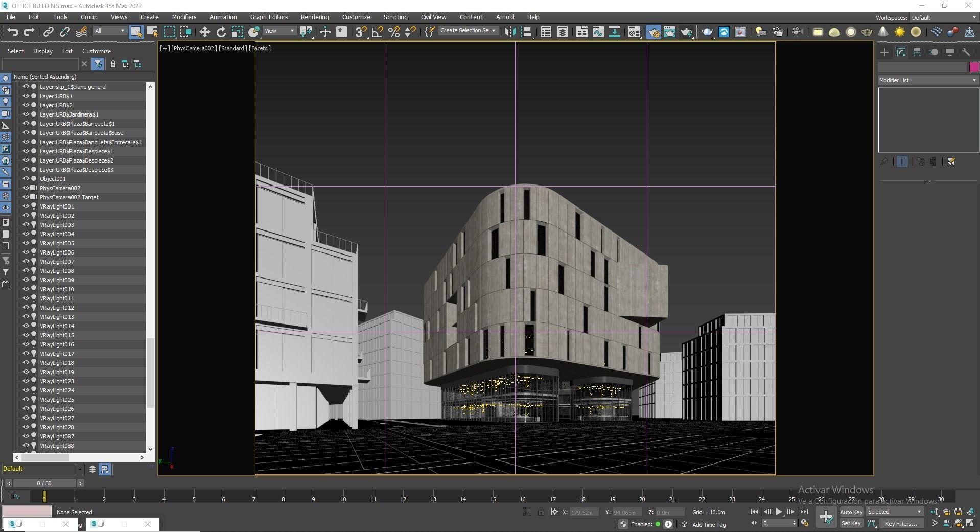Open the Utilities panel tab

[966, 52]
